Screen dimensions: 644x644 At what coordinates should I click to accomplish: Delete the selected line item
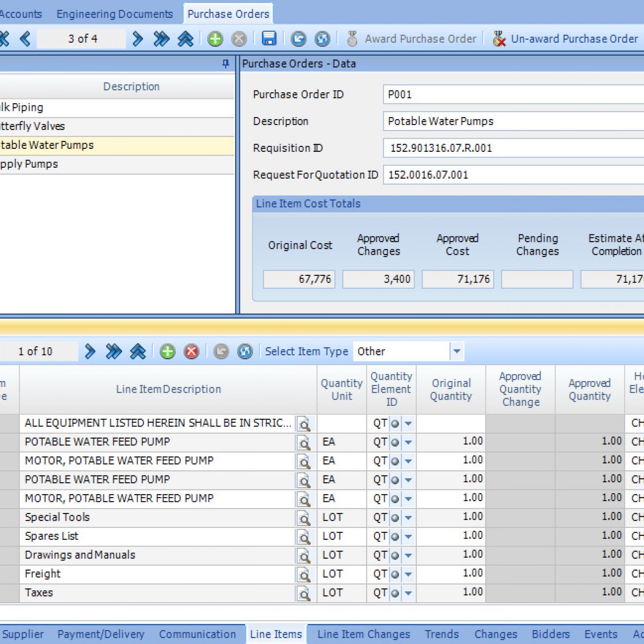[192, 351]
